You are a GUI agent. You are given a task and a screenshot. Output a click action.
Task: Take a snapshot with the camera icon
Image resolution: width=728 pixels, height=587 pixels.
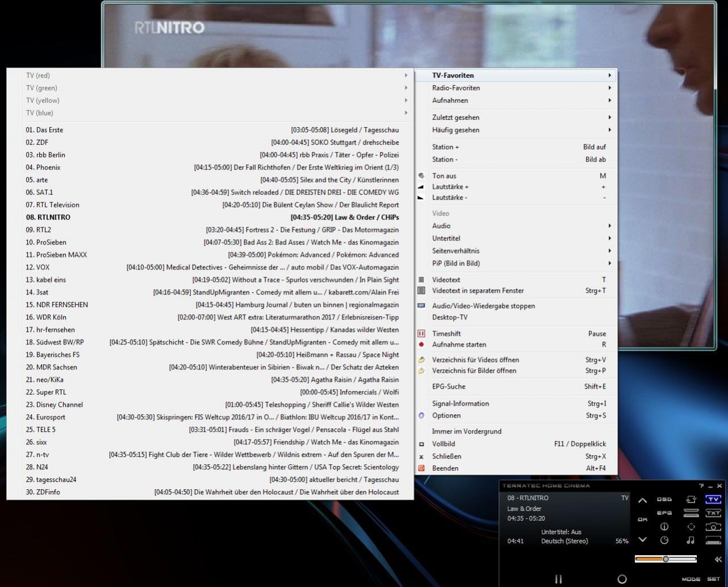pyautogui.click(x=713, y=527)
